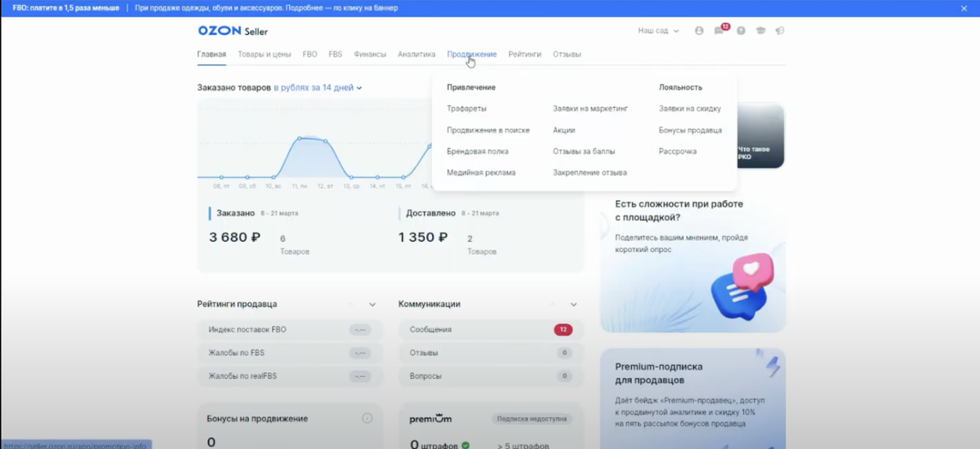The image size is (980, 449).
Task: Click the Привлечение heading in the menu
Action: click(x=471, y=87)
